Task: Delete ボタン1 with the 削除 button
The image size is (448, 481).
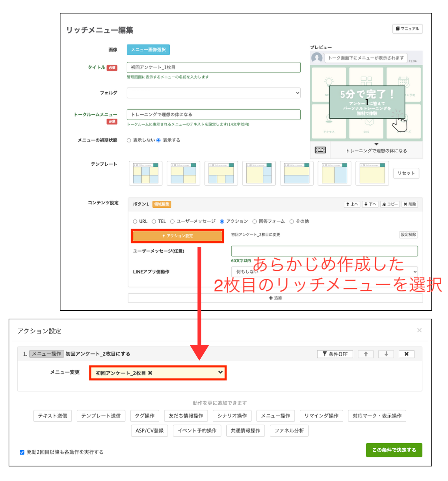Action: (410, 204)
